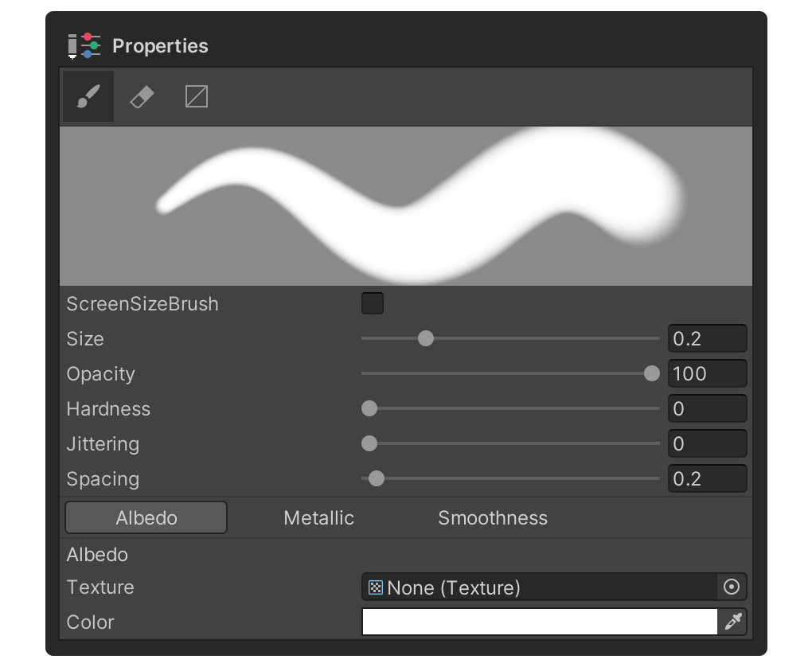The height and width of the screenshot is (667, 812).
Task: Toggle the ScreenSizeBrush checkbox
Action: pos(372,303)
